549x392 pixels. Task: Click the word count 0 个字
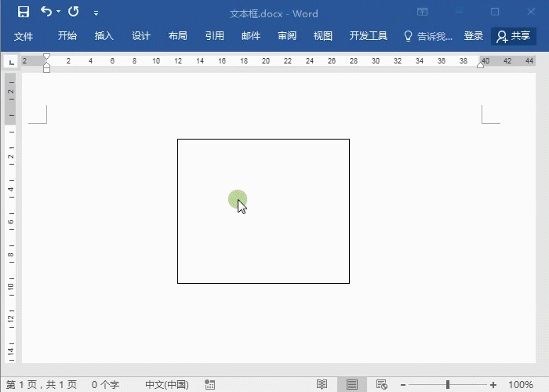pyautogui.click(x=105, y=385)
